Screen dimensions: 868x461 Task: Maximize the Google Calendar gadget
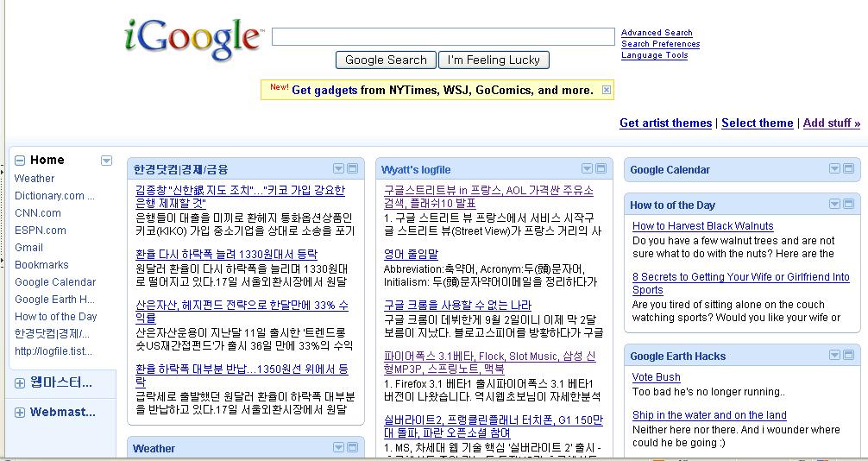point(848,168)
